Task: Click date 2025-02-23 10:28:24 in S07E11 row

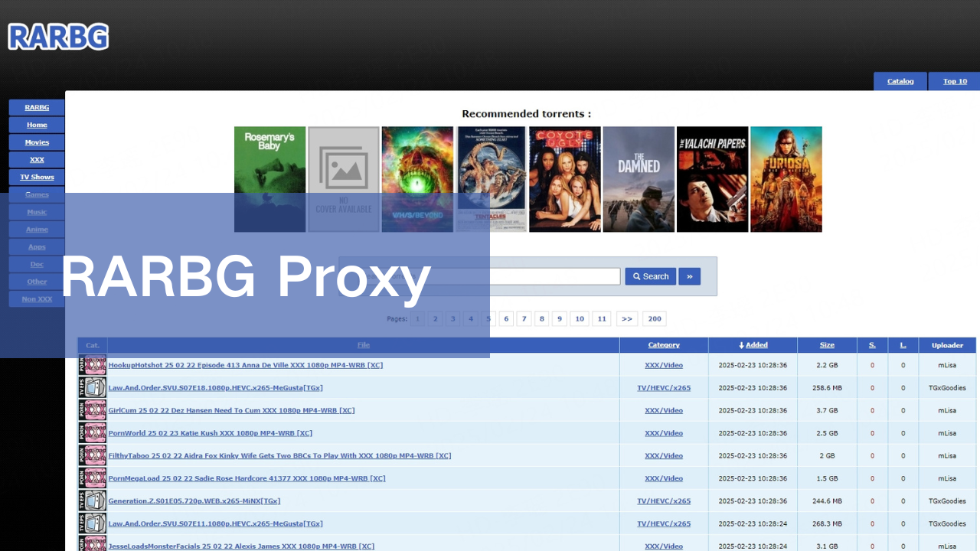Action: coord(753,523)
